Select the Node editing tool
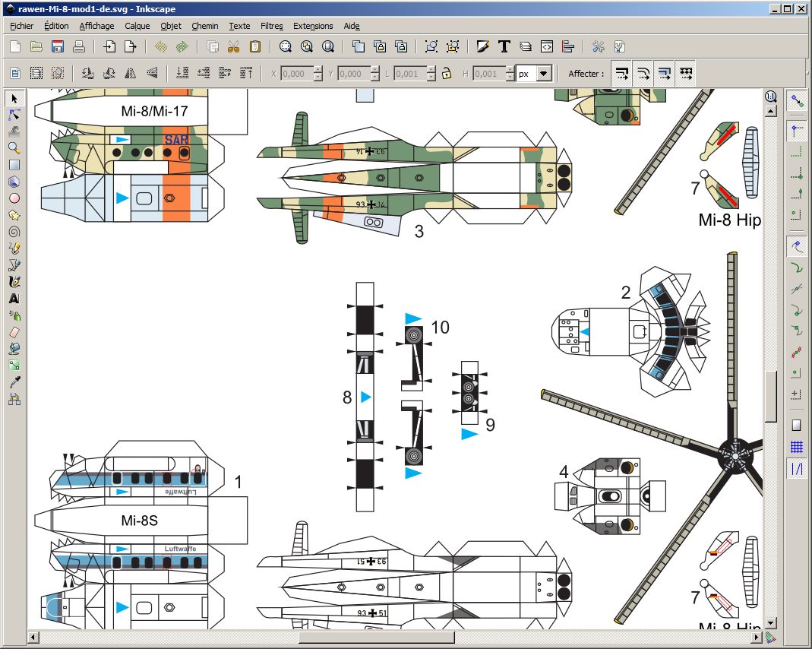Viewport: 812px width, 649px height. [x=14, y=115]
